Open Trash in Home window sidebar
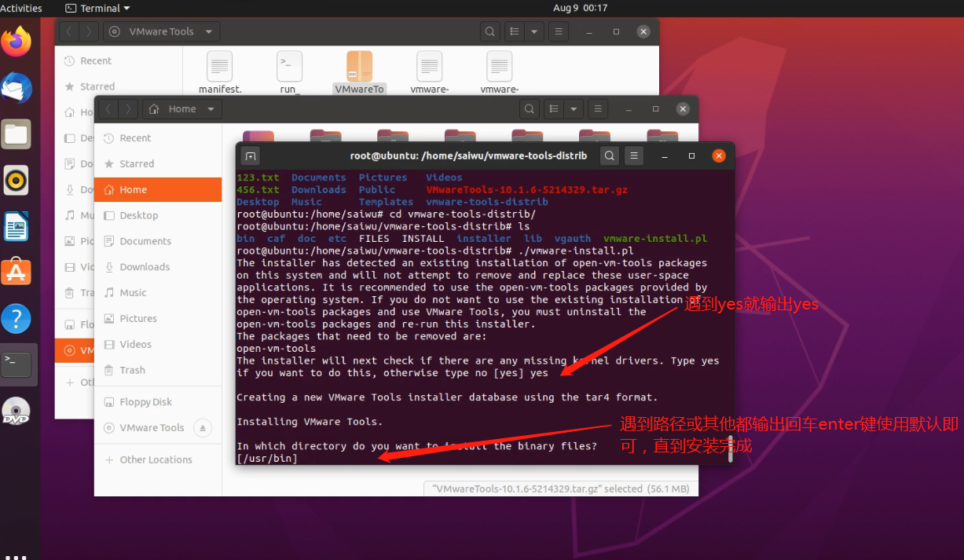The width and height of the screenshot is (964, 560). point(158,370)
